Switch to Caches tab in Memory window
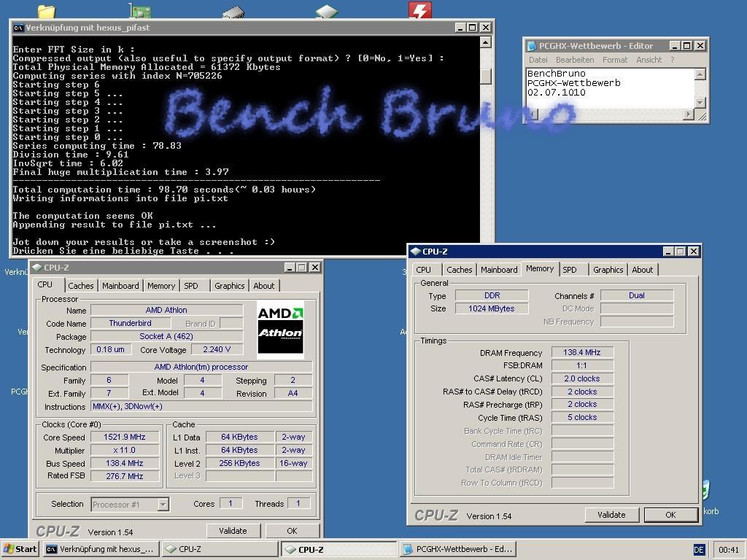The width and height of the screenshot is (747, 560). [460, 270]
